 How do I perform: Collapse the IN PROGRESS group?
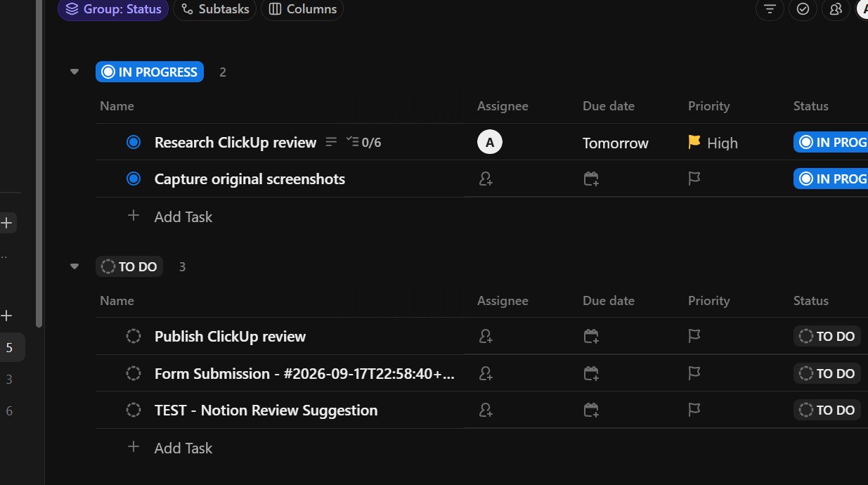75,72
